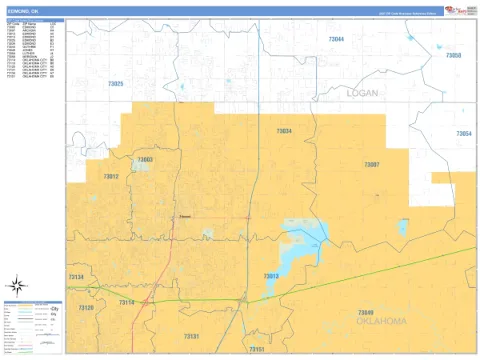Select the 73131 ZIP label on the map
480x360 pixels.
(x=191, y=337)
